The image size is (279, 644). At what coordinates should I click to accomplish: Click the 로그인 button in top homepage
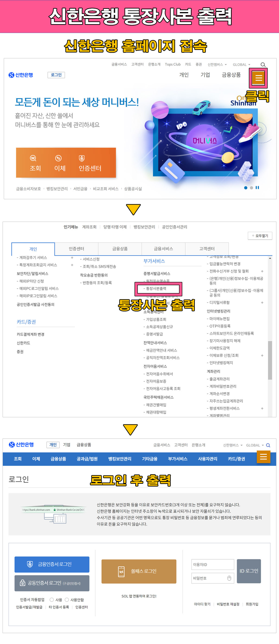56,75
